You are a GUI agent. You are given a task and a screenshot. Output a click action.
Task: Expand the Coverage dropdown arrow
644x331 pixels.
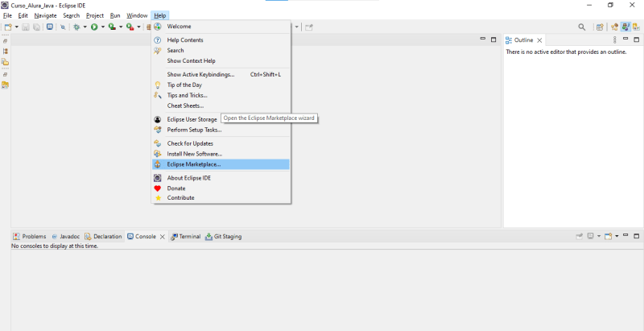pyautogui.click(x=121, y=27)
